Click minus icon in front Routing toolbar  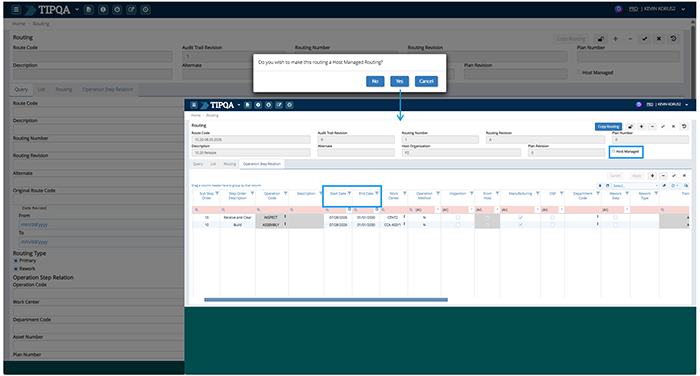[652, 127]
